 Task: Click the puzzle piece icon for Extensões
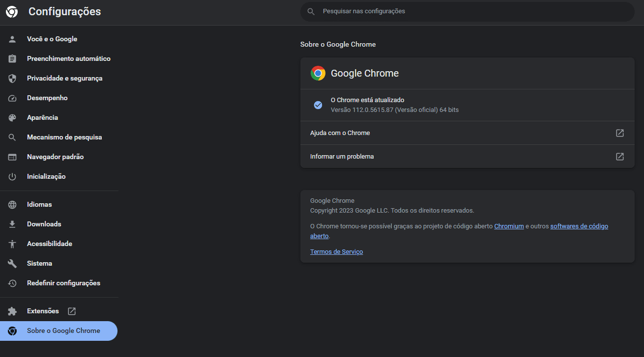pyautogui.click(x=12, y=311)
